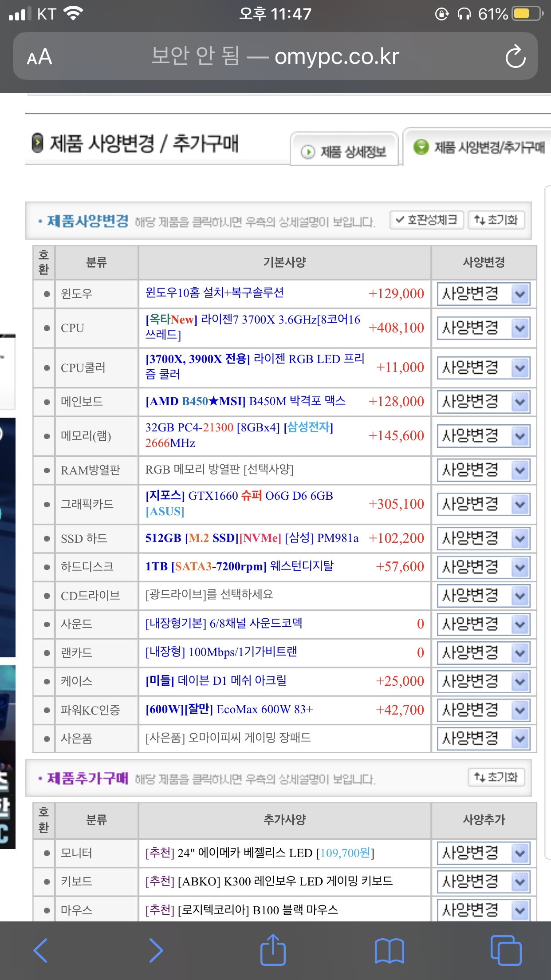Open 사양변경 dropdown for CPU쿨러 row
The height and width of the screenshot is (980, 551).
[484, 367]
